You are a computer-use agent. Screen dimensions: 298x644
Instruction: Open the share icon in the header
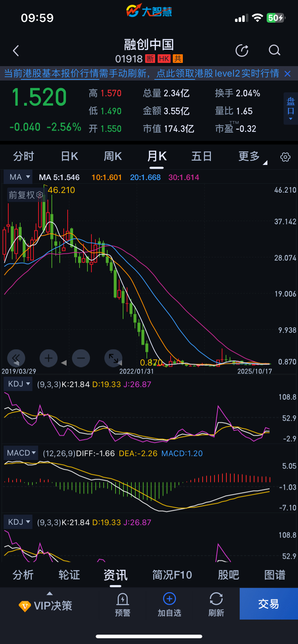click(x=242, y=51)
